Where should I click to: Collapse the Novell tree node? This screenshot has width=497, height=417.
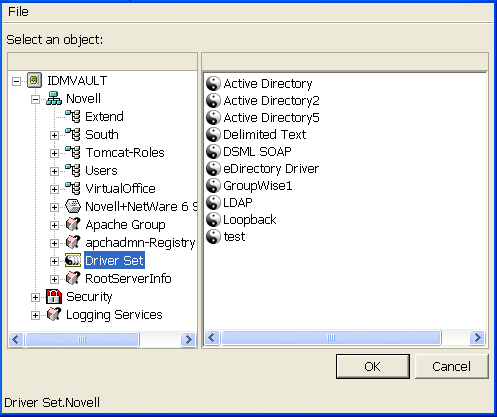[x=35, y=99]
